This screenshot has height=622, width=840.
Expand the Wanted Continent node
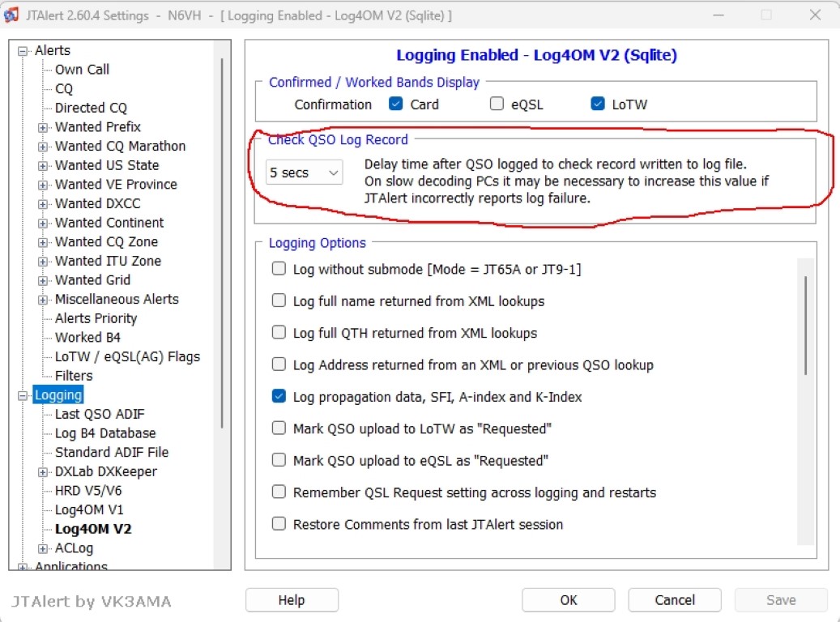tap(42, 224)
